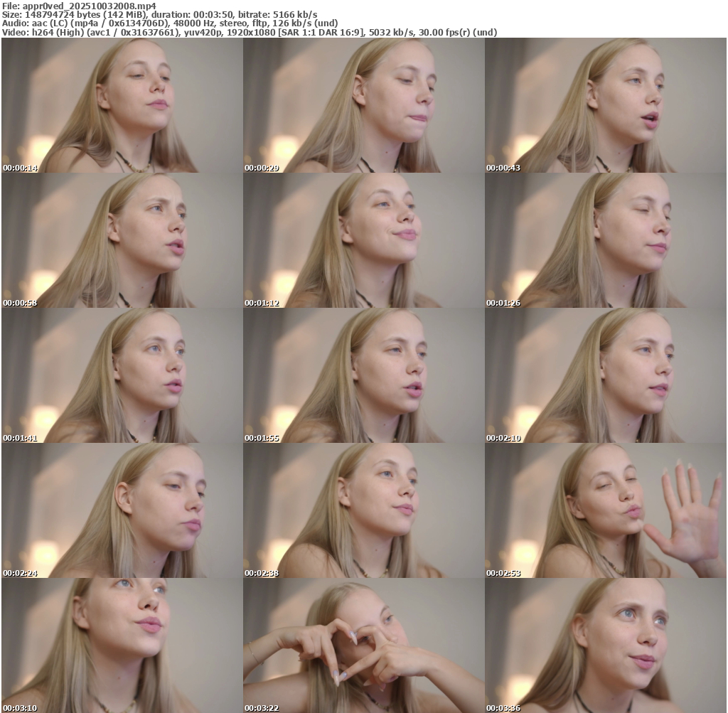Select the thumbnail at timestamp 00:01:26
This screenshot has width=728, height=713.
[606, 240]
